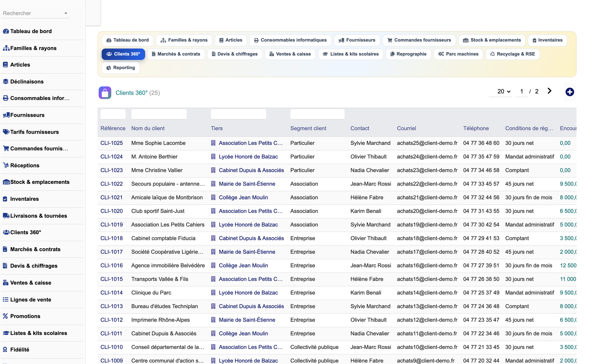
Task: Sort by Nom du client column header
Action: point(148,128)
